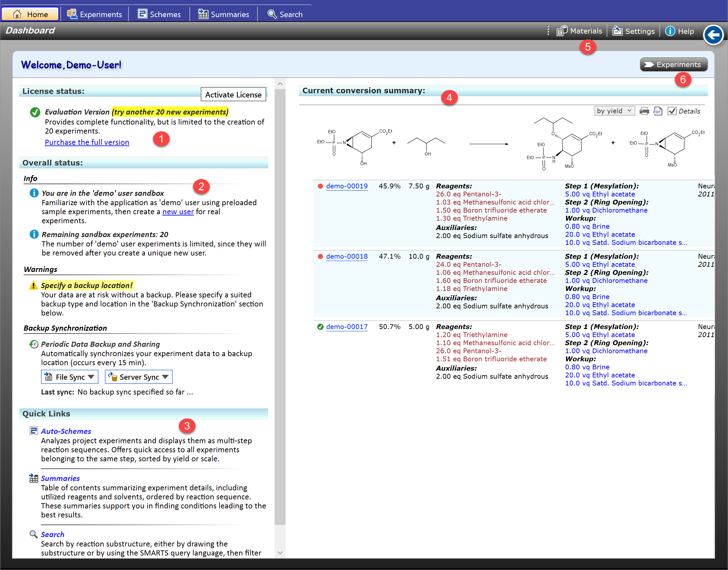Open Settings from the header bar

point(633,31)
